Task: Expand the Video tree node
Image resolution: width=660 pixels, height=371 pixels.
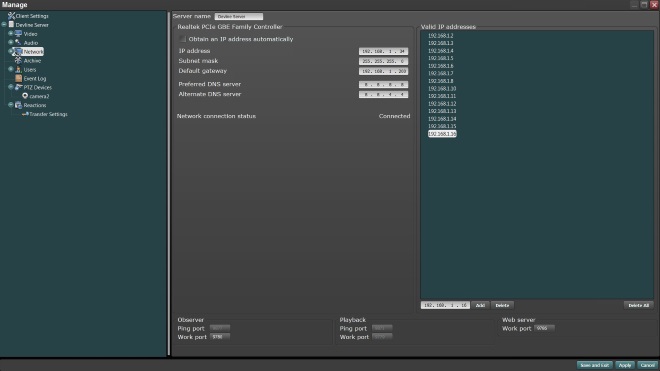Action: tap(11, 33)
